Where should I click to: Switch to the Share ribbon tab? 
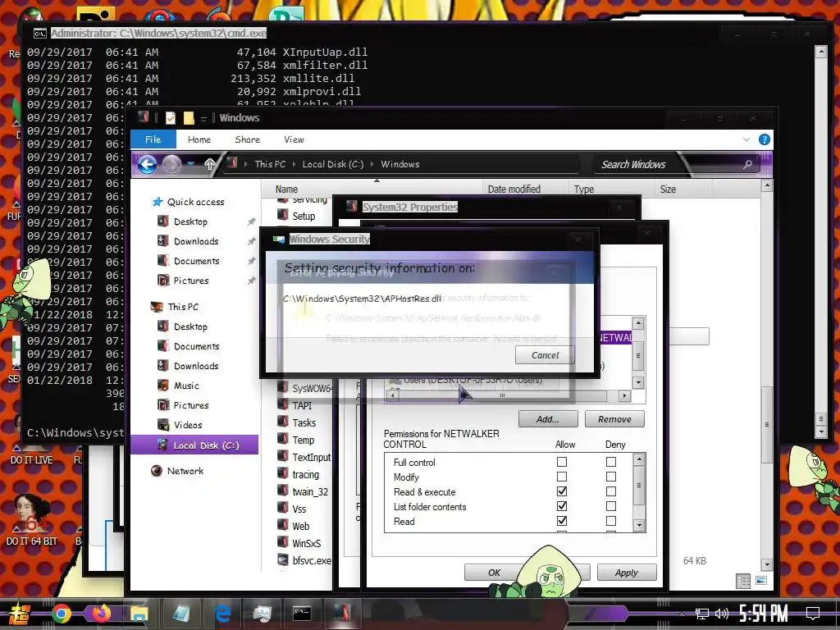coord(247,139)
